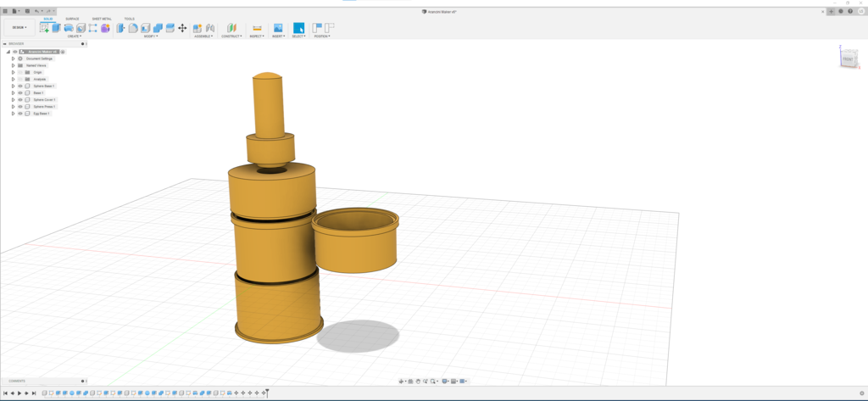Open the data panel grid icon
Screen dimensions: 868x401
coord(6,11)
